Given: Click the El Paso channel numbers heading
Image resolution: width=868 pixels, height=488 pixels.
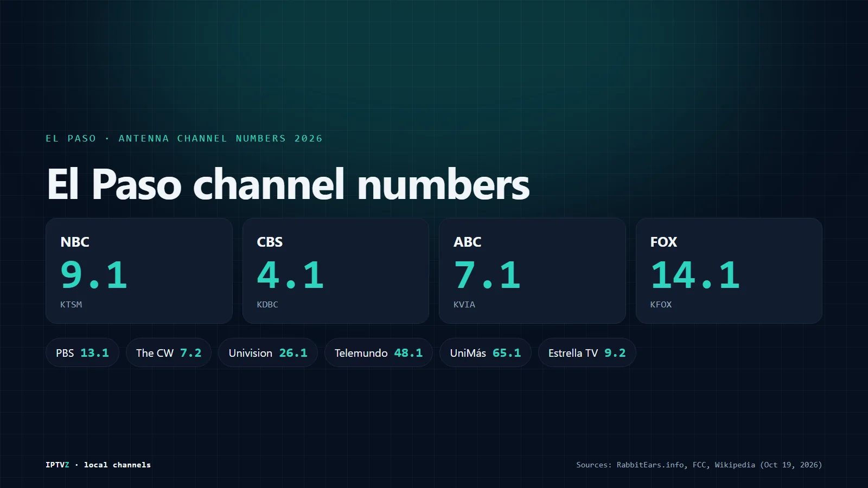Looking at the screenshot, I should point(288,184).
